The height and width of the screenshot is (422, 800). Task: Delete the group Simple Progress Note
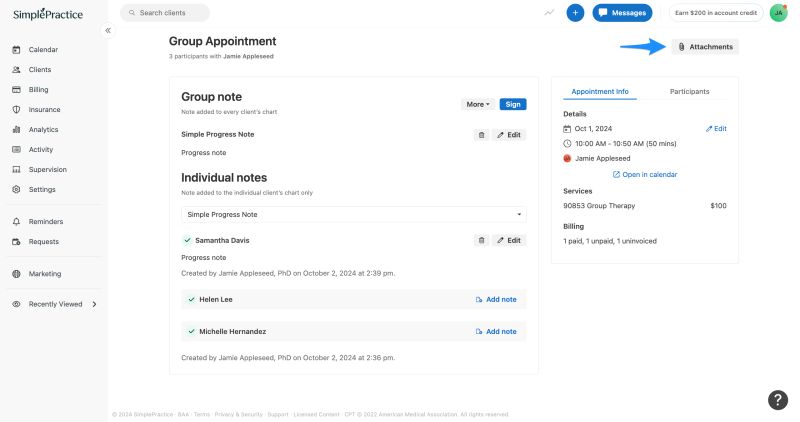coord(481,135)
